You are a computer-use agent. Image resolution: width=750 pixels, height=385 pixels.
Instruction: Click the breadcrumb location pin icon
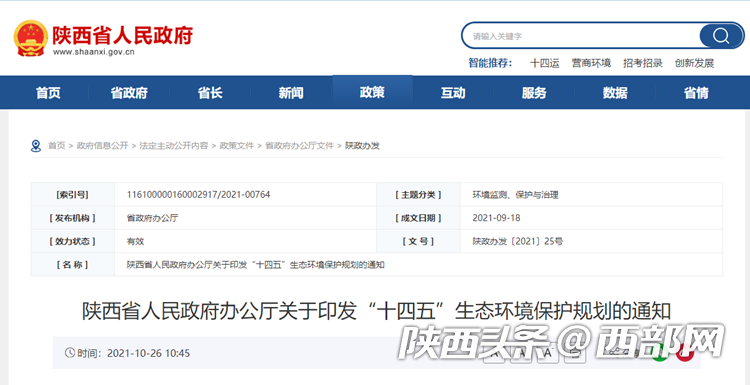[x=36, y=146]
